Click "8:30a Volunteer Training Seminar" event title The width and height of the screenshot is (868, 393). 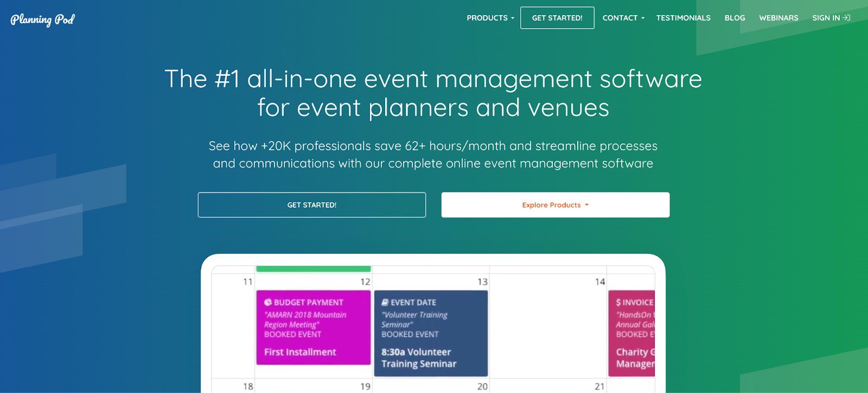(419, 358)
